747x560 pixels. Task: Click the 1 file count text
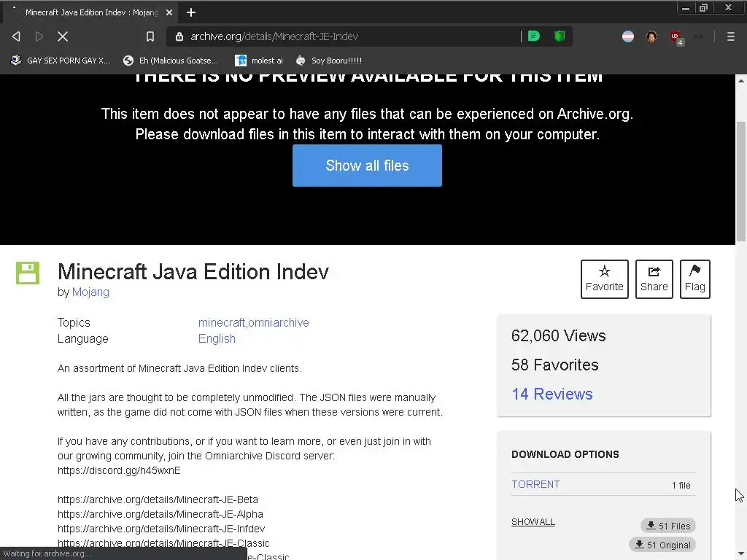tap(681, 485)
